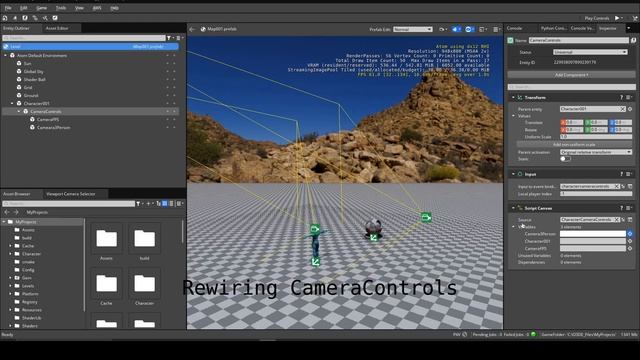
Task: Toggle visibility of the Camera3Person entity
Action: 167,127
